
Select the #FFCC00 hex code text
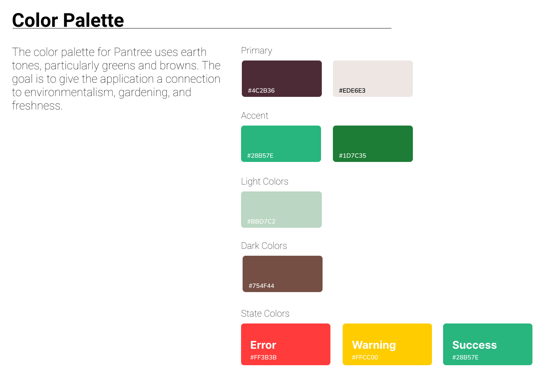pos(365,358)
